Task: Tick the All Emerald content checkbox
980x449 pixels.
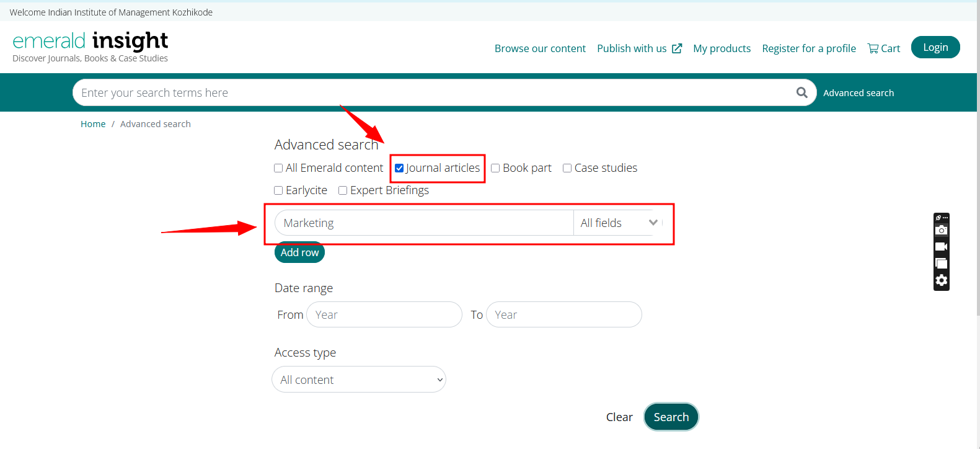Action: (278, 168)
